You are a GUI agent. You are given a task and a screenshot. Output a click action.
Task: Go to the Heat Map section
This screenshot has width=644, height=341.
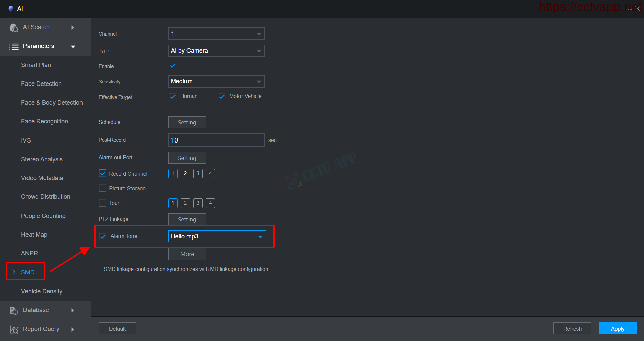pyautogui.click(x=34, y=235)
